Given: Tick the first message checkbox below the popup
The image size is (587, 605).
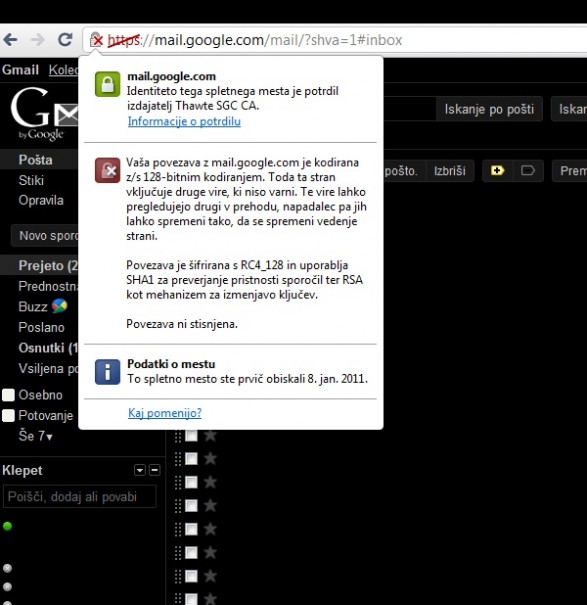Looking at the screenshot, I should pyautogui.click(x=191, y=436).
